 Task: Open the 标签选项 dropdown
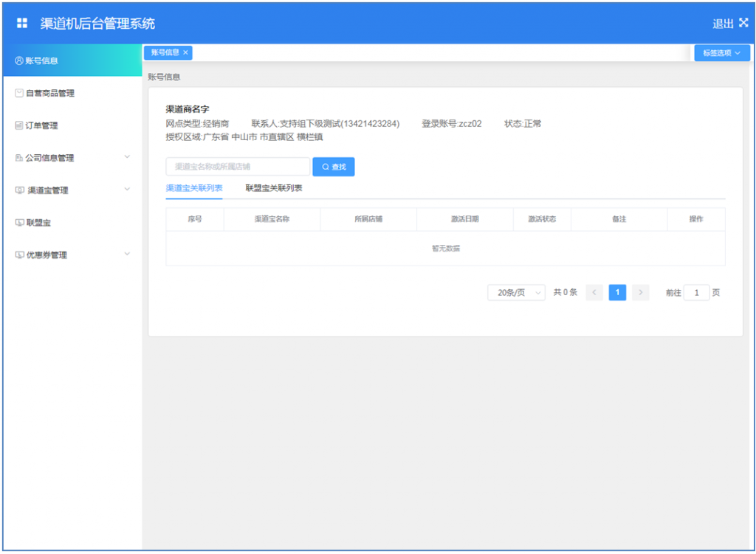(722, 53)
